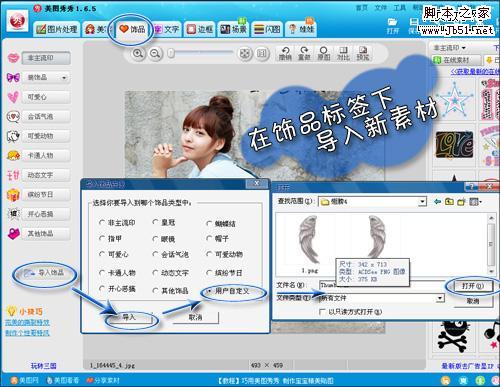Click the back arrow in Open dialog
Image resolution: width=500 pixels, height=387 pixels.
pos(437,201)
